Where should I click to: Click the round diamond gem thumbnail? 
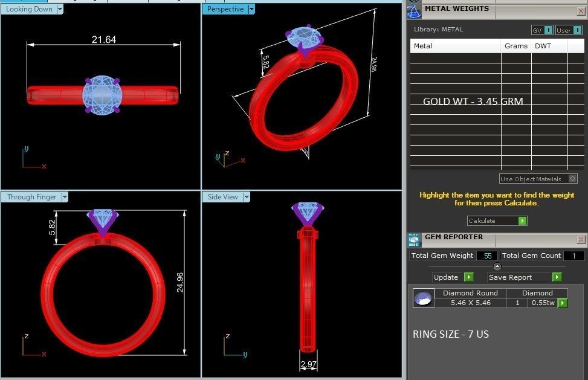424,298
